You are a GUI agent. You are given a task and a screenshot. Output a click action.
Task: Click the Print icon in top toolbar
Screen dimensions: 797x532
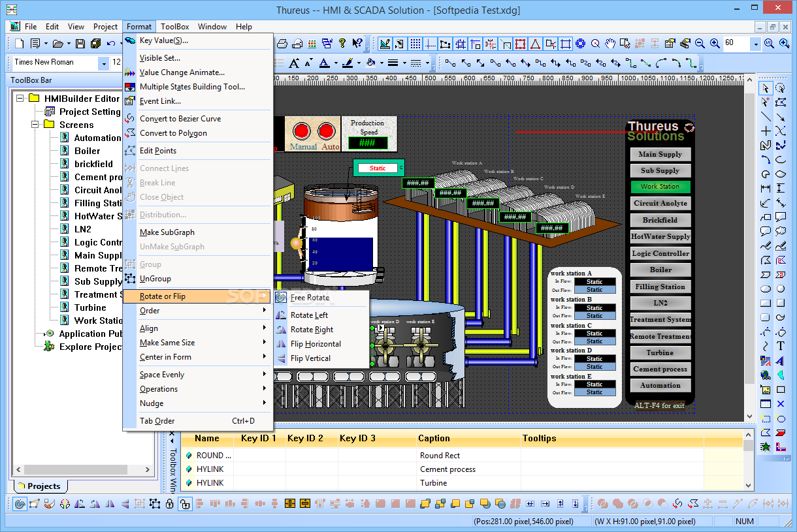click(282, 44)
